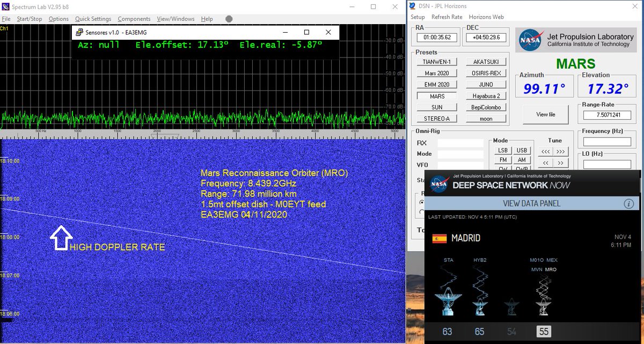Open the Refresh Rate menu in JPL Horizons
644x344 pixels.
tap(447, 17)
